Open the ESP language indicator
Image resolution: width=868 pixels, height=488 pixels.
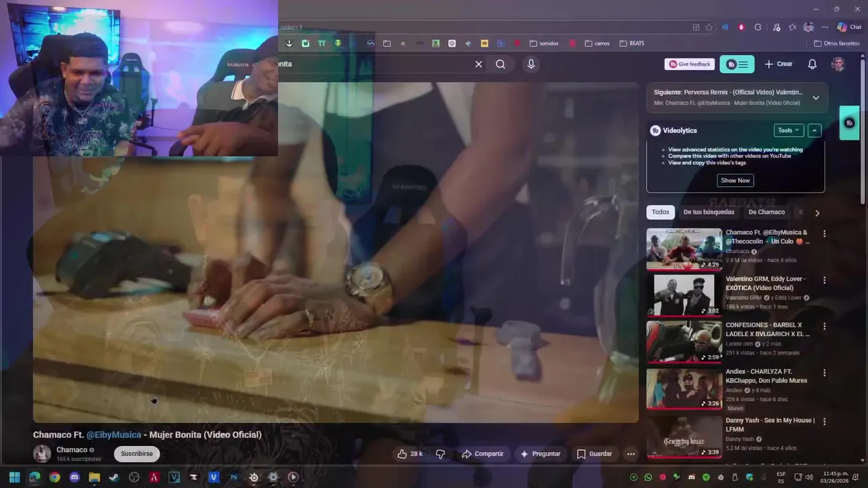coord(781,477)
